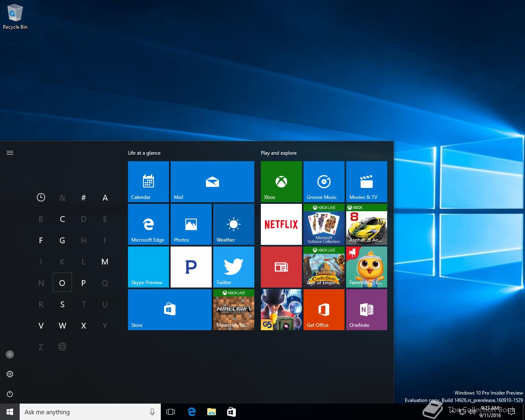
Task: Expand Start menu with hamburger button
Action: tap(10, 153)
